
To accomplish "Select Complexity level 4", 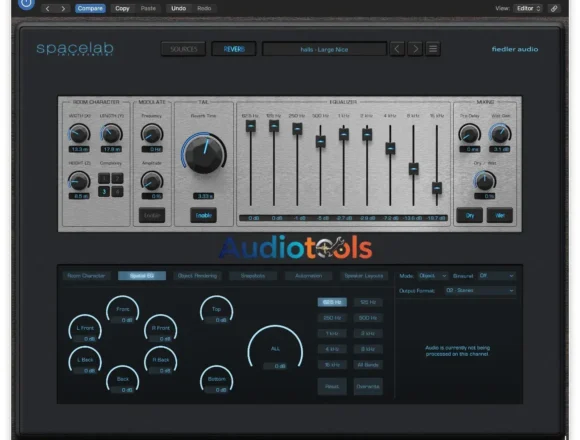I will pos(117,192).
